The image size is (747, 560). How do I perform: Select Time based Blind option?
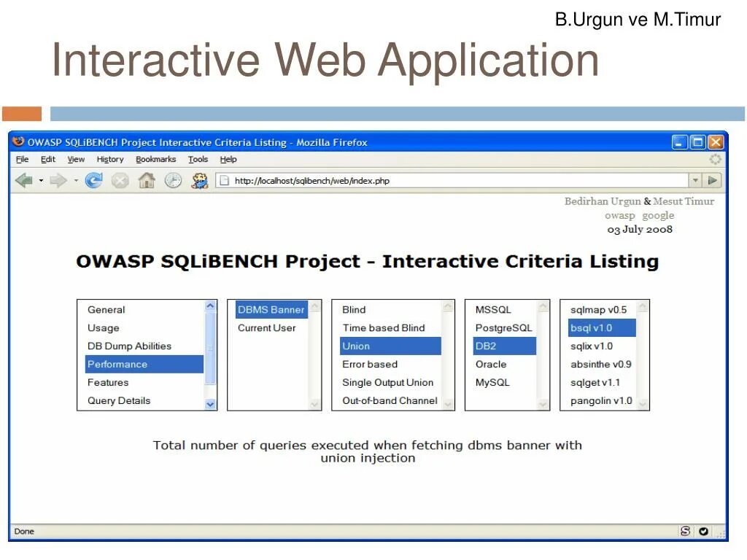[x=391, y=328]
